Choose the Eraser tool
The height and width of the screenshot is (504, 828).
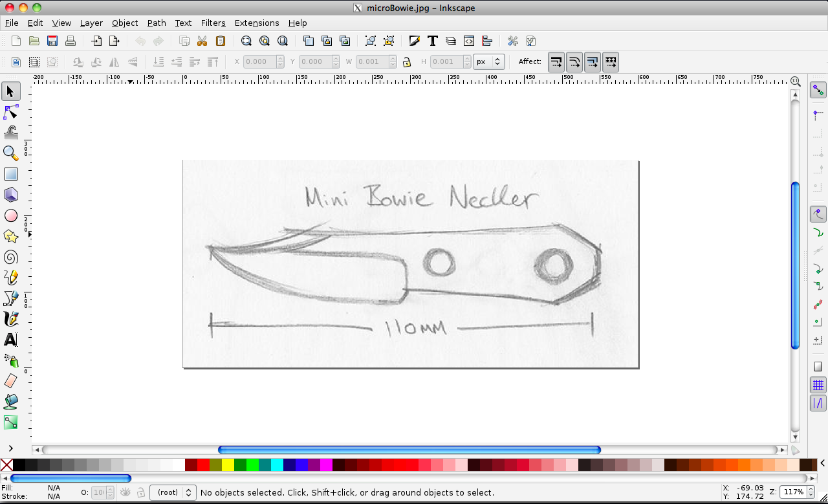click(11, 381)
